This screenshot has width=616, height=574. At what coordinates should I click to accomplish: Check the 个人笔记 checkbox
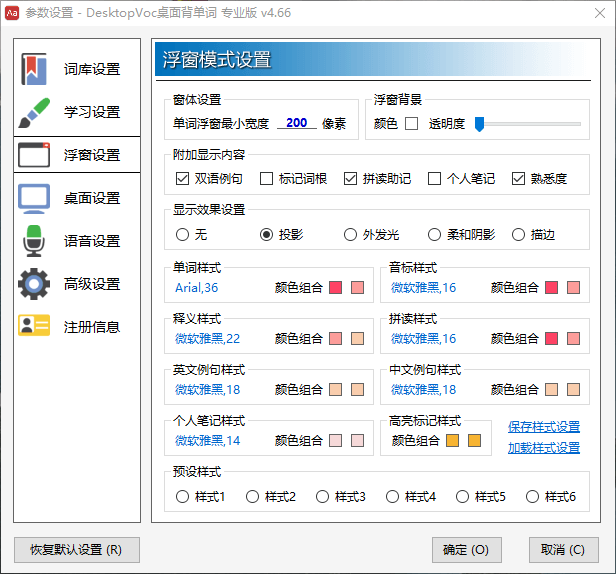click(x=434, y=179)
